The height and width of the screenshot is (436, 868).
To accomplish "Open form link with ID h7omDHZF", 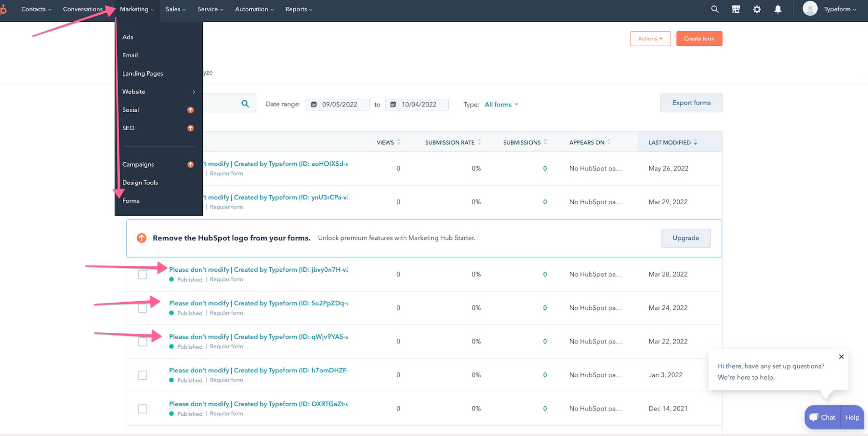I will (258, 370).
